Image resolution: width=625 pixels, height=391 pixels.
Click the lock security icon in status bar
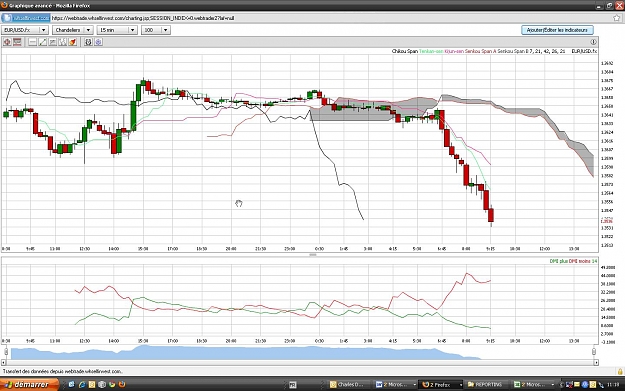pyautogui.click(x=620, y=371)
